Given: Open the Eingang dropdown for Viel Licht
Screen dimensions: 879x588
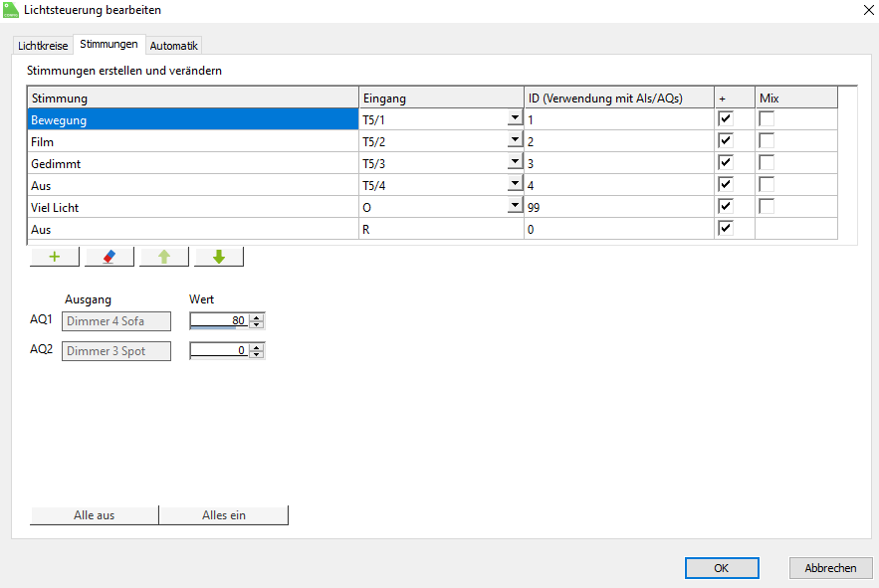Looking at the screenshot, I should coord(515,206).
